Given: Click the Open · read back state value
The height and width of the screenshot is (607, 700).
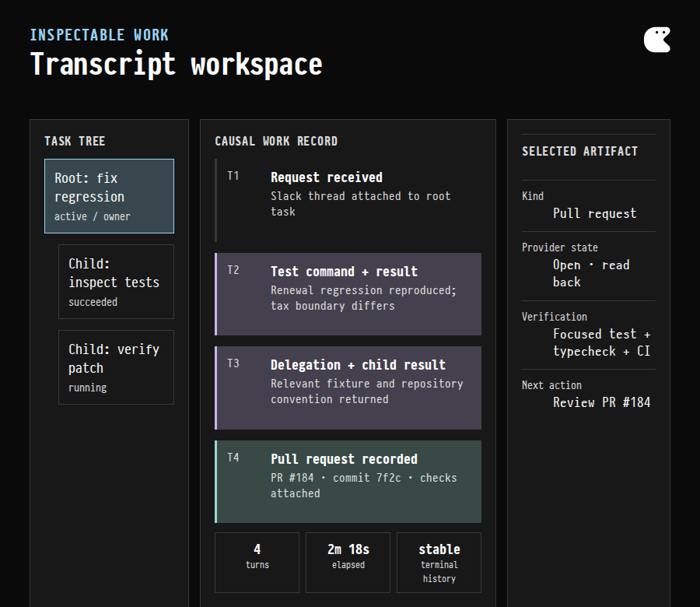Looking at the screenshot, I should [591, 273].
